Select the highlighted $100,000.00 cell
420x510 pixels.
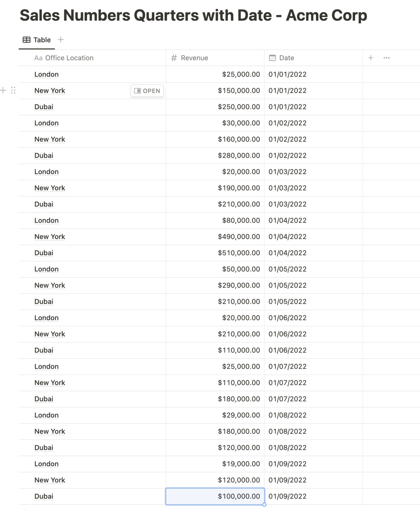[x=214, y=496]
